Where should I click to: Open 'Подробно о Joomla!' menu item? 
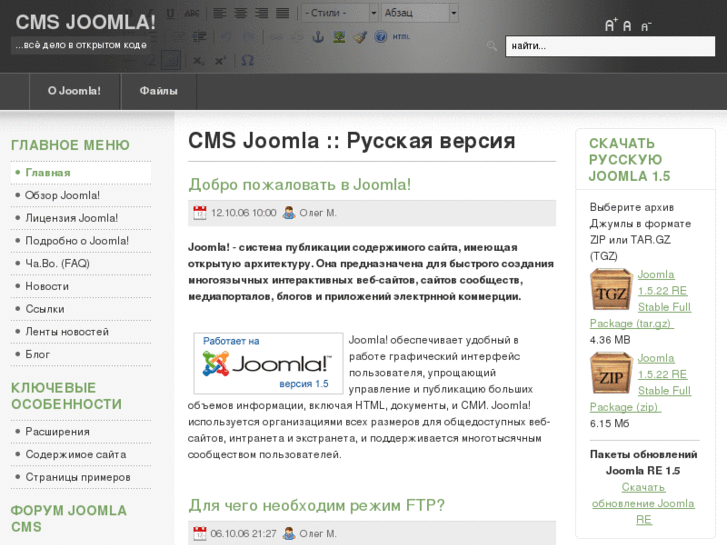[81, 241]
